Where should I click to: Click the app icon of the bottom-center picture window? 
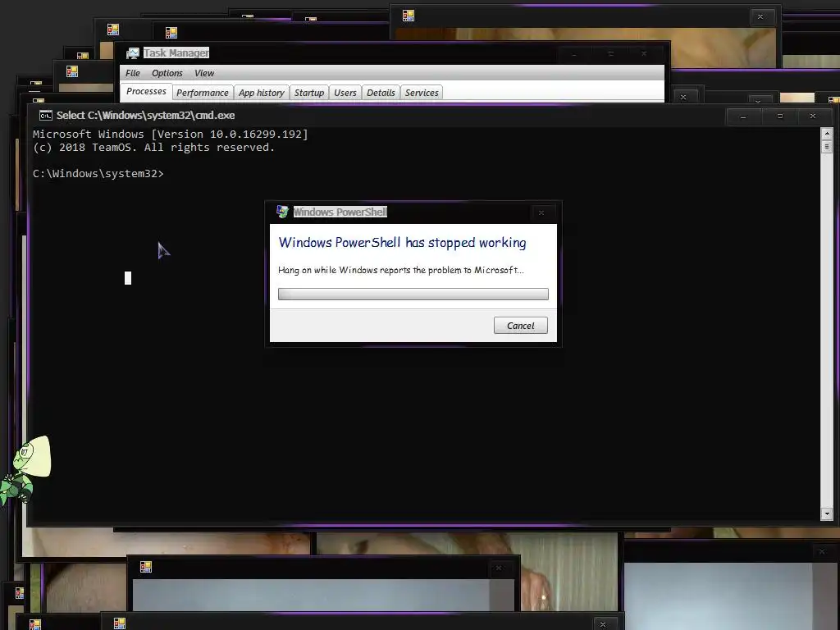[x=146, y=567]
